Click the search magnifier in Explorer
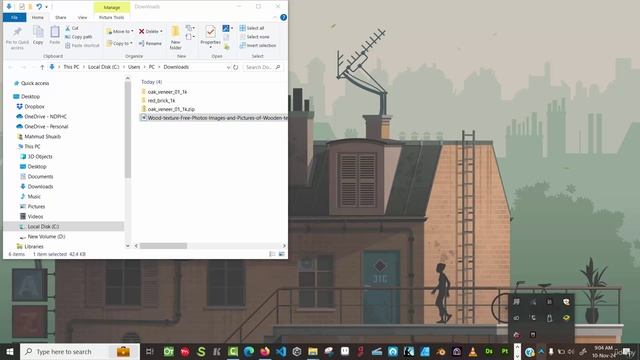640x360 pixels. click(278, 67)
